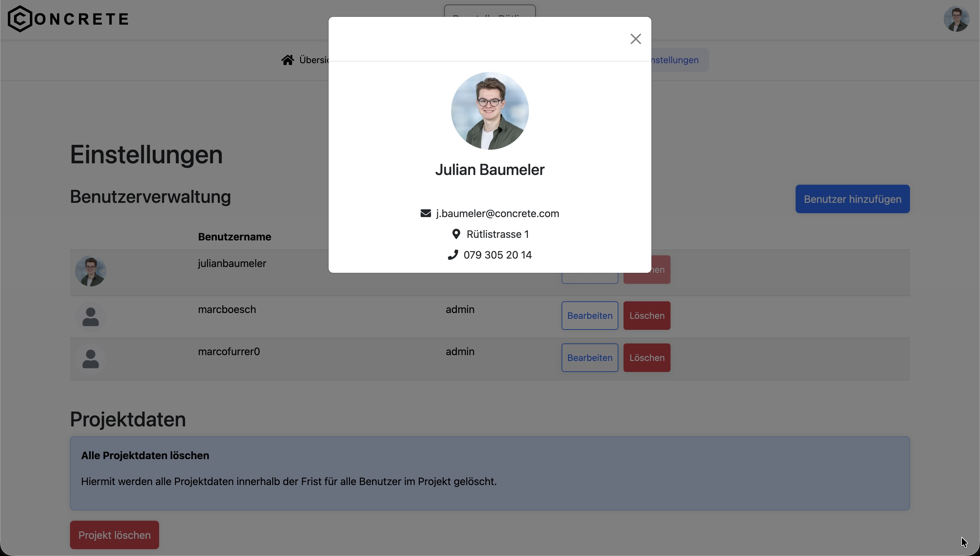Switch to the Einstellungen navigation tab
Image resolution: width=980 pixels, height=556 pixels.
[674, 60]
